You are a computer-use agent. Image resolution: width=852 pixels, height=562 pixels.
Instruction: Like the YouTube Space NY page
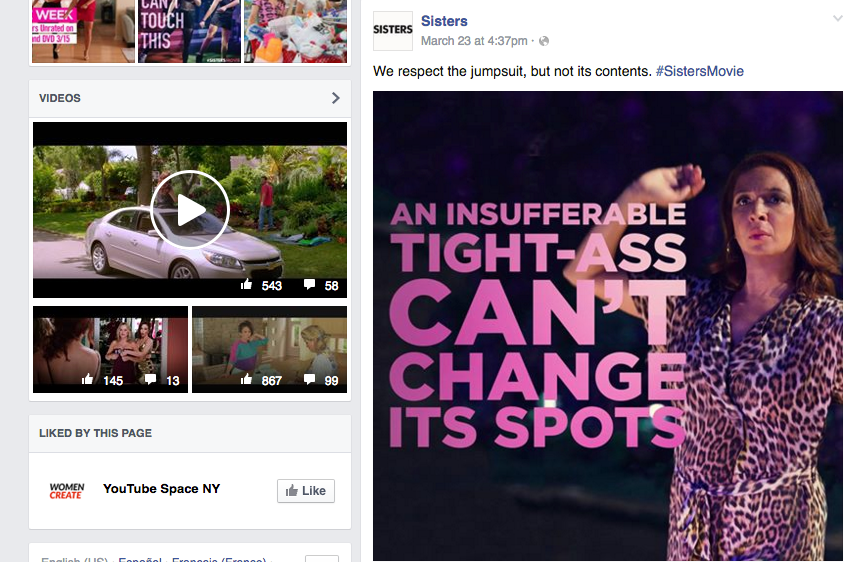(305, 491)
